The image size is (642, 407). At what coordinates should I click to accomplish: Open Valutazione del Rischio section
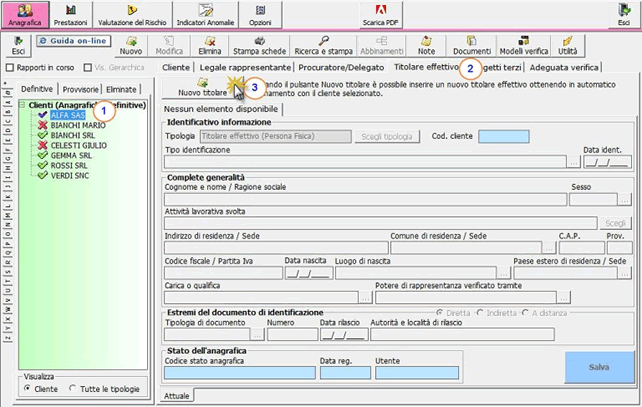tap(132, 15)
